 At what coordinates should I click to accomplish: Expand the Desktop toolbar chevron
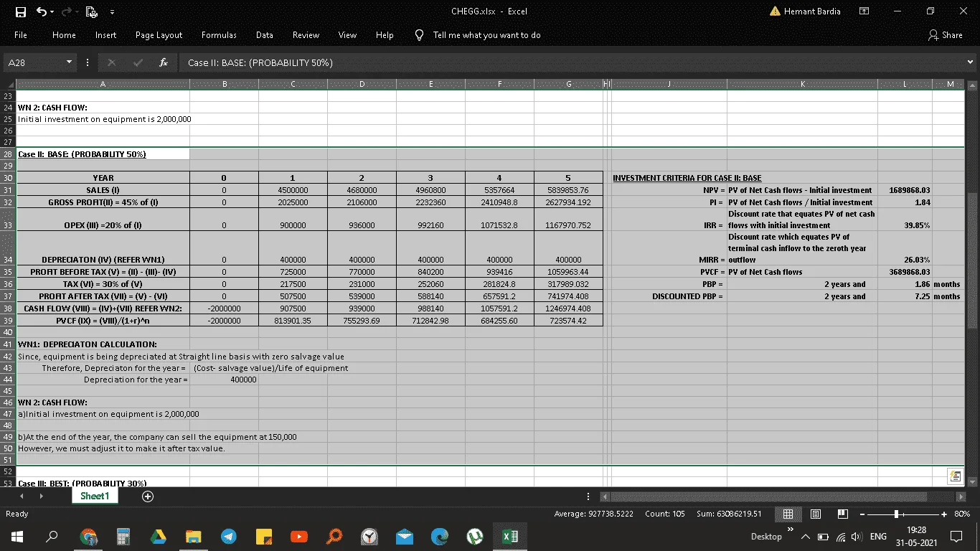[x=791, y=529]
